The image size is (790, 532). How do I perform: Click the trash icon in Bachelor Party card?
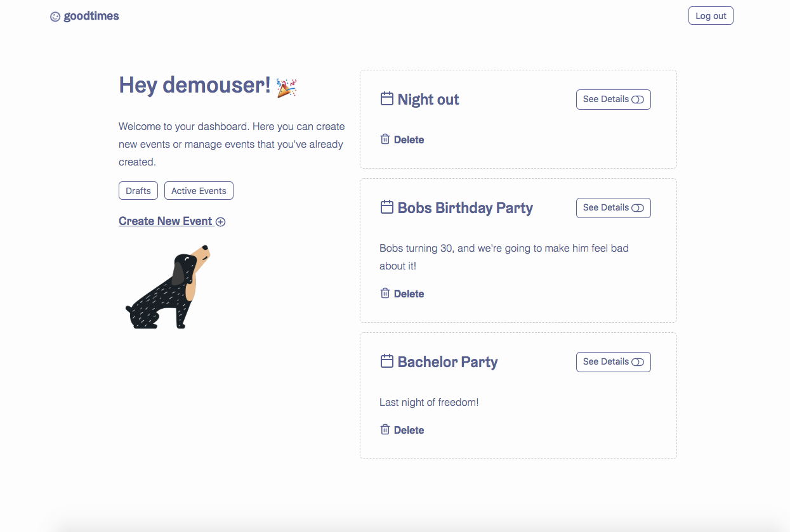(x=385, y=429)
